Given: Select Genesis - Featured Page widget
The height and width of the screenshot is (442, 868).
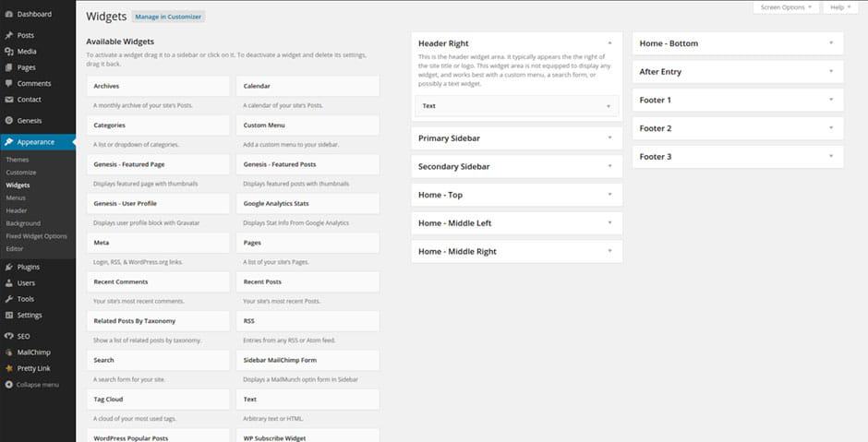Looking at the screenshot, I should pos(158,165).
